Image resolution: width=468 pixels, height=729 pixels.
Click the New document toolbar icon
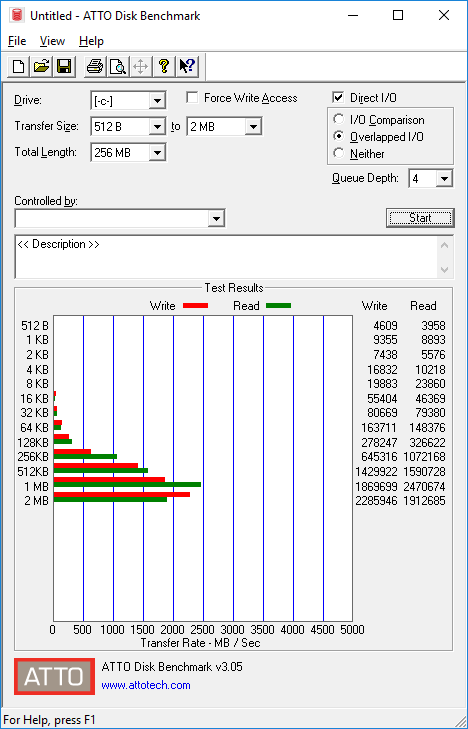(x=19, y=66)
